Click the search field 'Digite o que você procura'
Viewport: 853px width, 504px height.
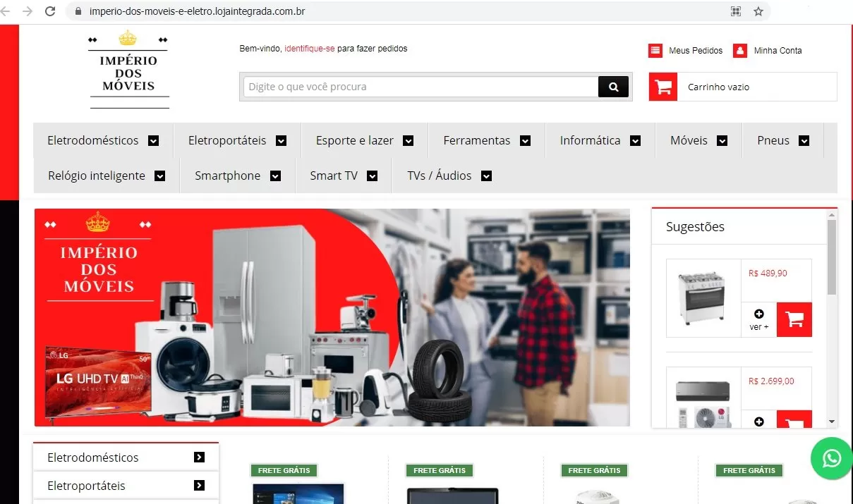coord(421,87)
